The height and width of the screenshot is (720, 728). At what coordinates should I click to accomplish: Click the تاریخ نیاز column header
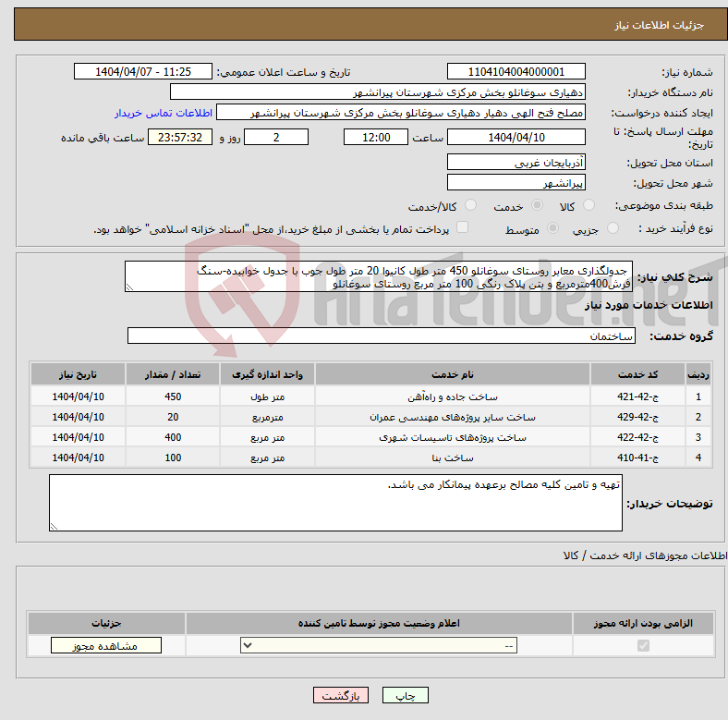(x=78, y=374)
